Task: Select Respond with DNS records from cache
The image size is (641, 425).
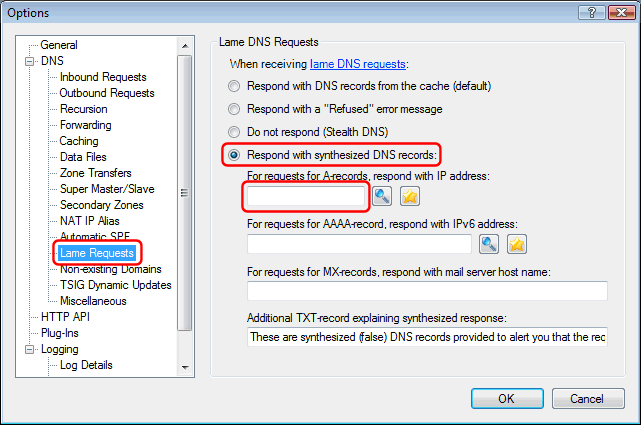Action: pyautogui.click(x=234, y=86)
